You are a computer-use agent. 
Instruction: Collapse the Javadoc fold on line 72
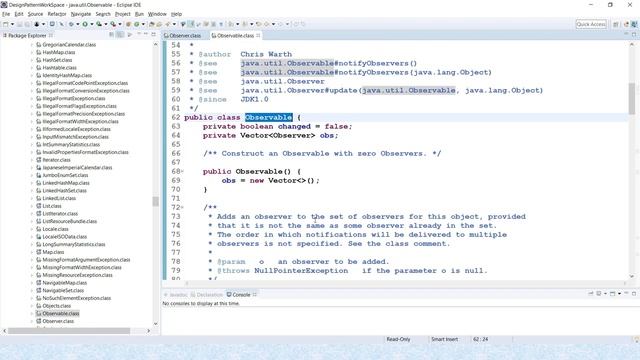[x=182, y=207]
